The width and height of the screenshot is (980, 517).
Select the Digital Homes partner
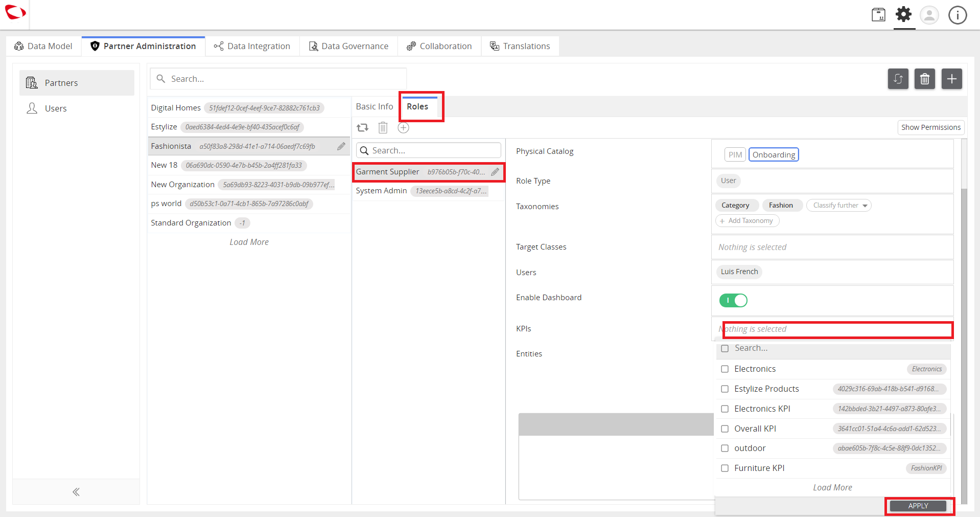click(x=249, y=108)
